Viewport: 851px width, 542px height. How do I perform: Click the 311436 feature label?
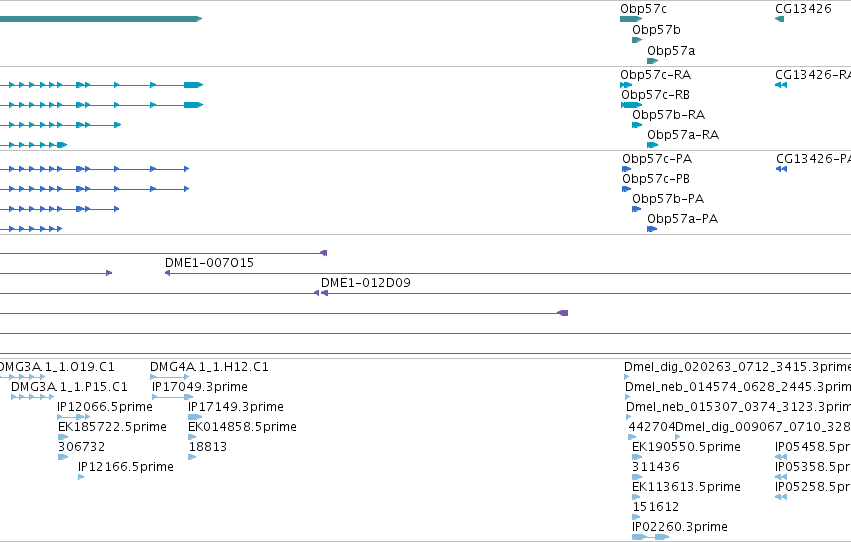pyautogui.click(x=656, y=468)
